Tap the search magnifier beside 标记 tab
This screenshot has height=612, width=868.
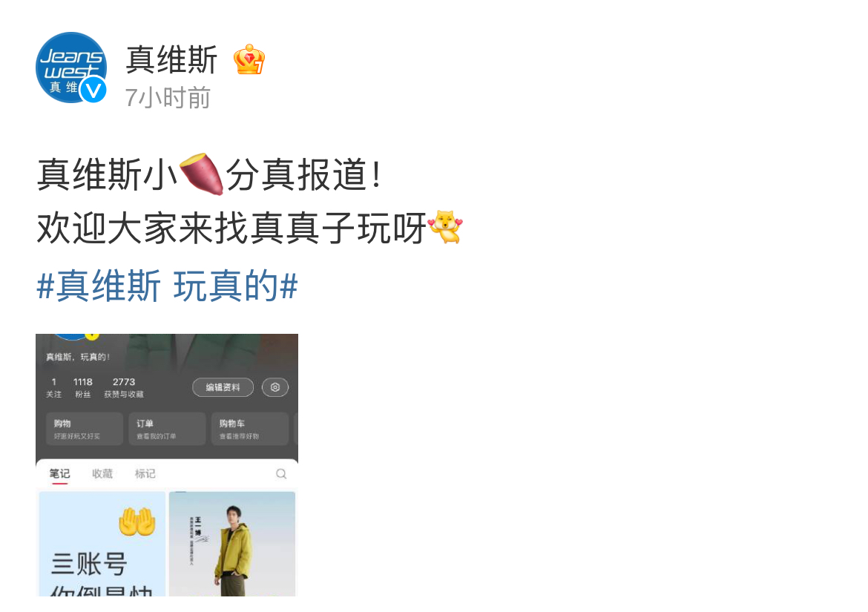(281, 474)
